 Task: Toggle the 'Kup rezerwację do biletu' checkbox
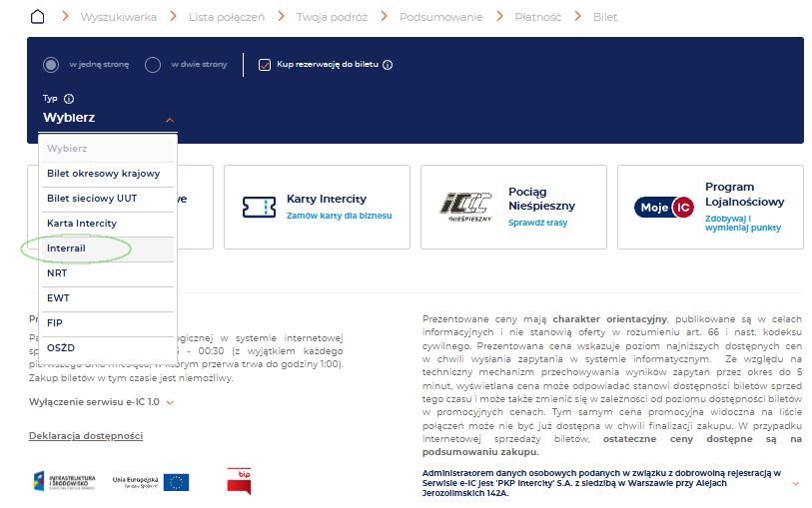click(265, 65)
